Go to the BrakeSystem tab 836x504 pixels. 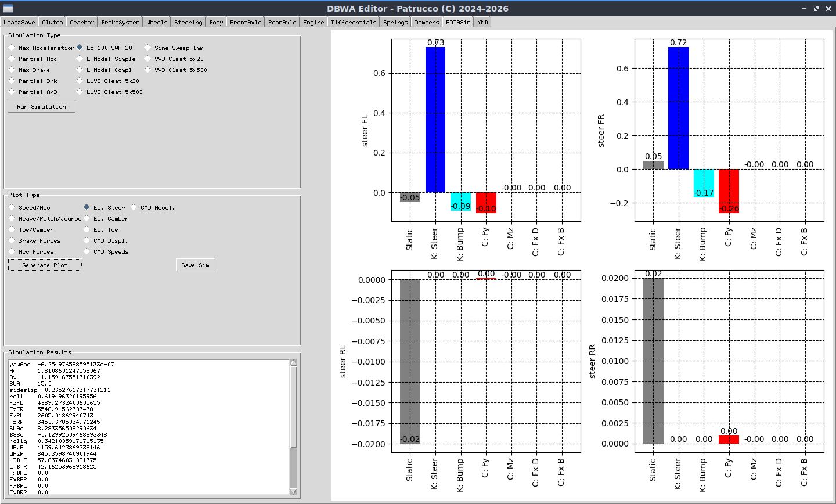120,22
